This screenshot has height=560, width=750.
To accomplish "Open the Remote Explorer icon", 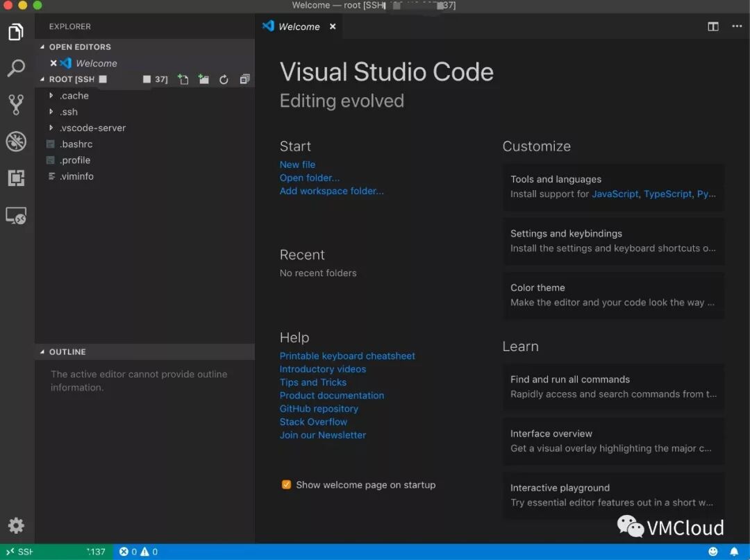I will 16,216.
